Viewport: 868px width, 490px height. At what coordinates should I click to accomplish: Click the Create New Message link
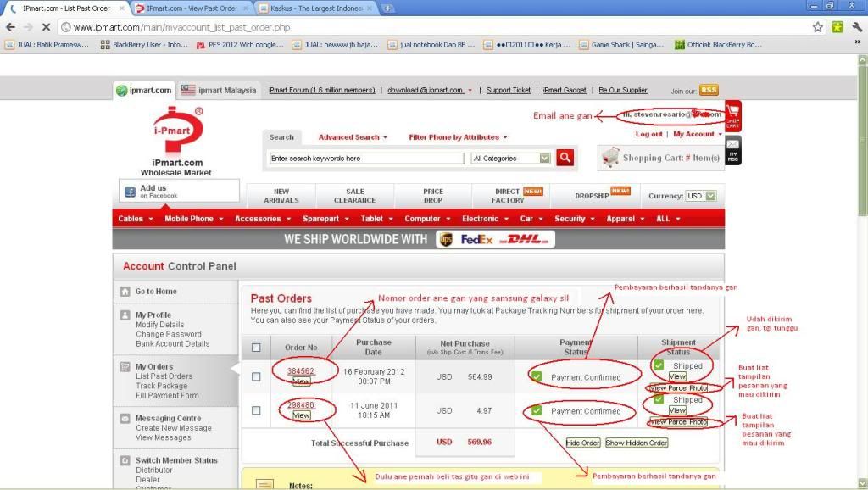(x=174, y=428)
